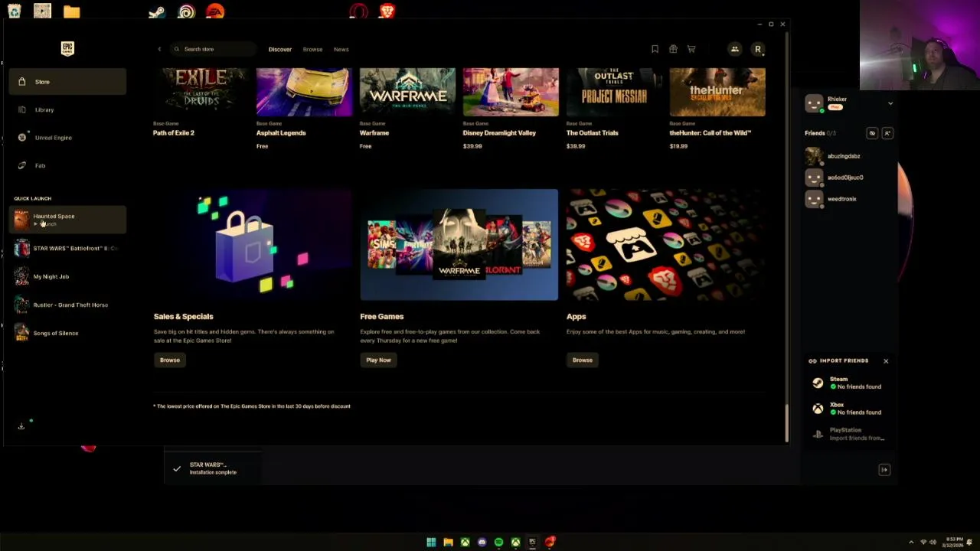Select Steam in Import Friends
Image resolution: width=980 pixels, height=551 pixels.
click(x=848, y=383)
